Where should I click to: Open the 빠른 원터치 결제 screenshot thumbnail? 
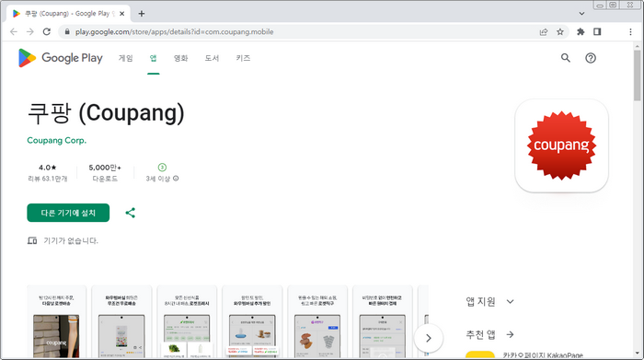(x=383, y=321)
